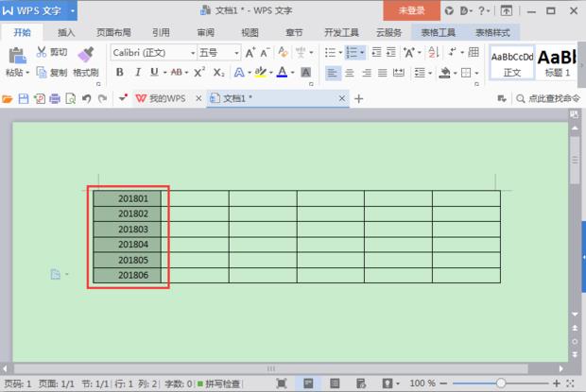586x392 pixels.
Task: Select justify alignment
Action: pos(383,73)
